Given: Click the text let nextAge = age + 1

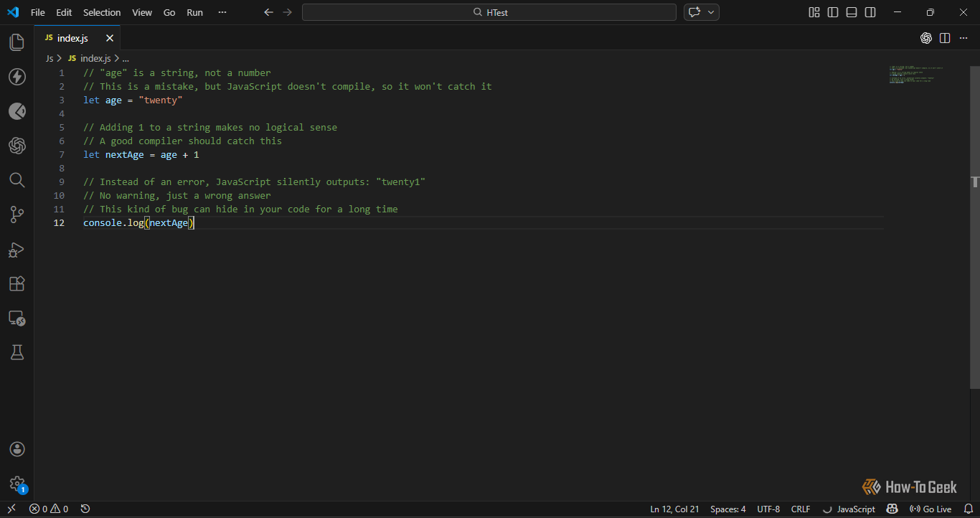Looking at the screenshot, I should pyautogui.click(x=141, y=154).
